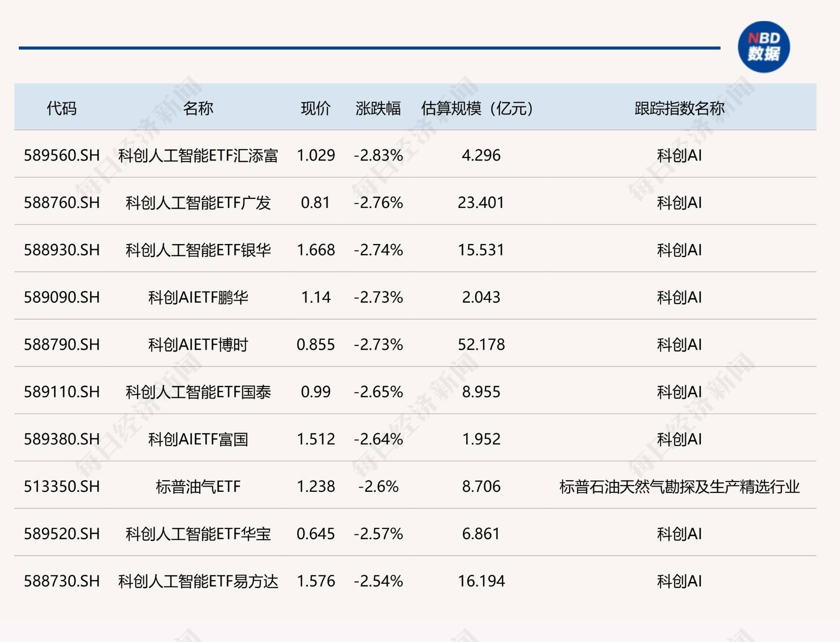This screenshot has width=840, height=642.
Task: Open 科创人工智能ETF国泰 fund name
Action: click(x=198, y=392)
